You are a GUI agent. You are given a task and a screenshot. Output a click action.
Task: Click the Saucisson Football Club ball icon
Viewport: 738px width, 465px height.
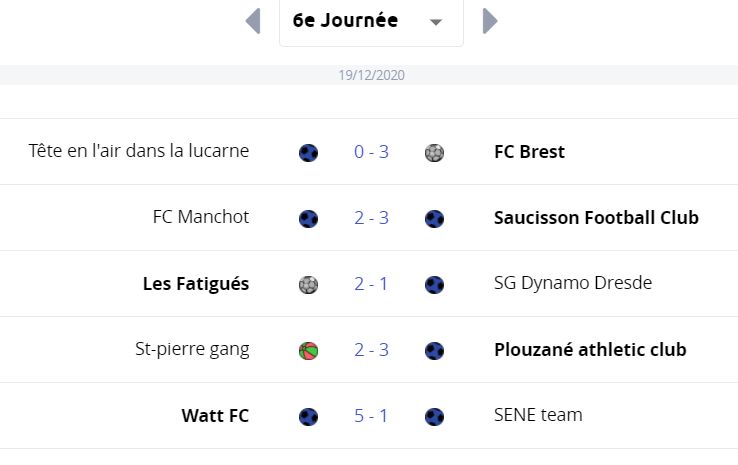434,218
